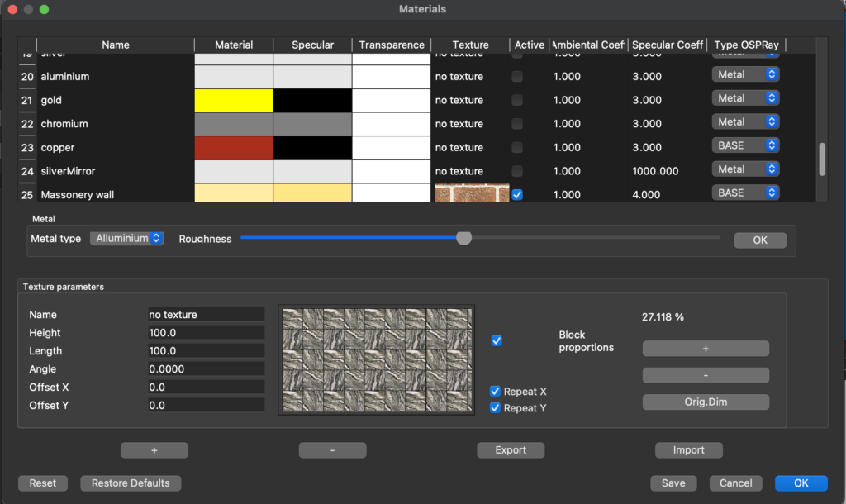Enable the Active checkbox for gold
846x504 pixels.
pyautogui.click(x=517, y=100)
